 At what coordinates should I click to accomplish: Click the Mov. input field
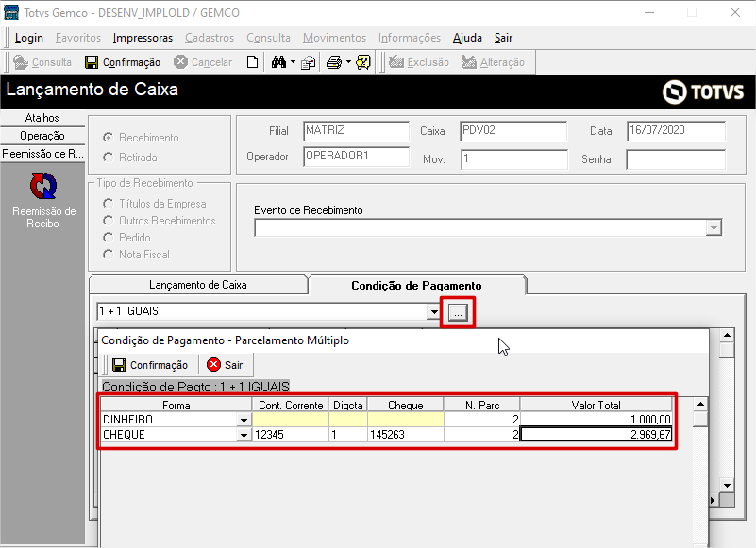tap(514, 159)
